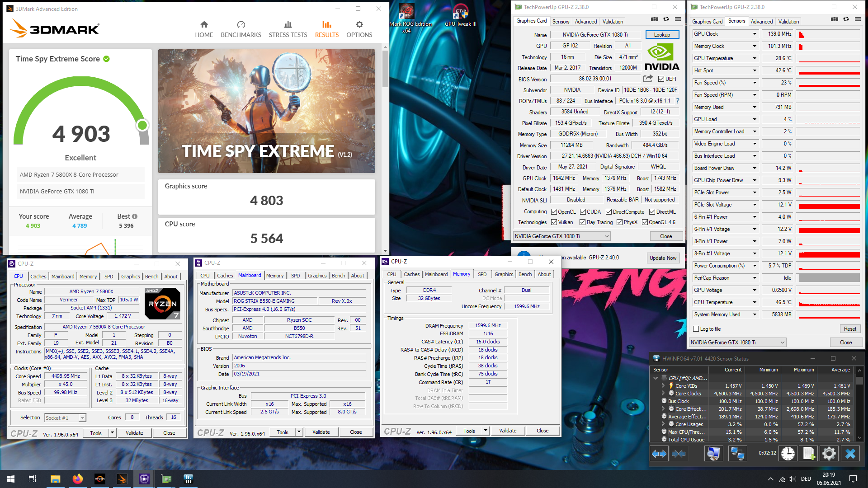Toggle Ray Tracing checkbox

point(582,222)
